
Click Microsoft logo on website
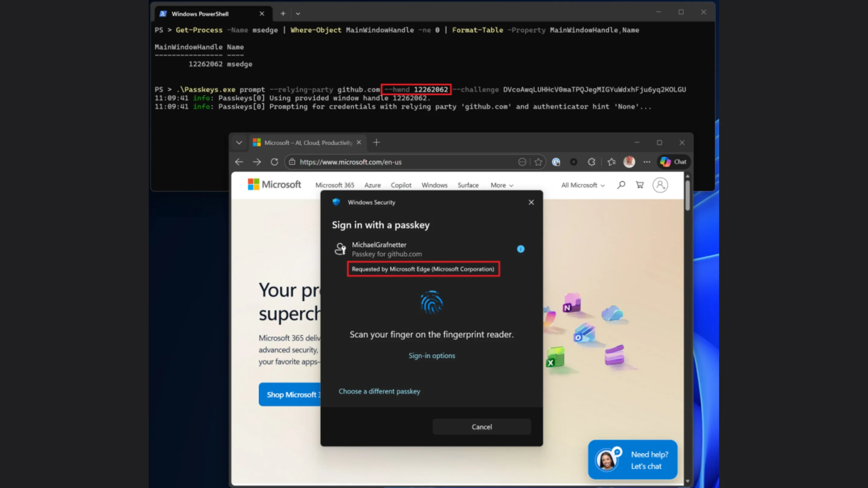274,185
